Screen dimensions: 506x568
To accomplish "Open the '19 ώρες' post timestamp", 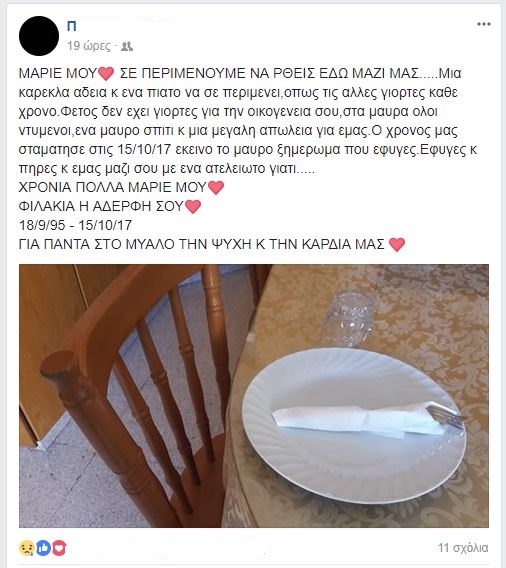I will click(89, 46).
